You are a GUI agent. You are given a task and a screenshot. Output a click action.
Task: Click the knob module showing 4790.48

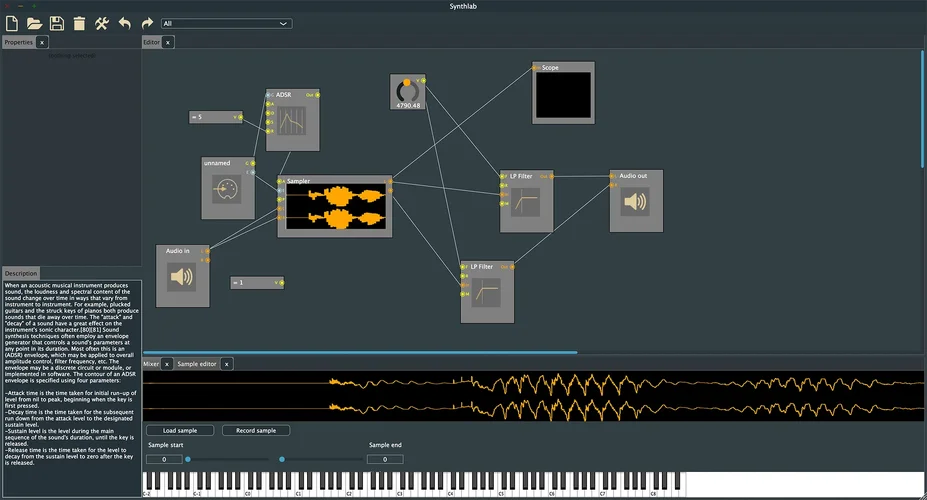[407, 92]
